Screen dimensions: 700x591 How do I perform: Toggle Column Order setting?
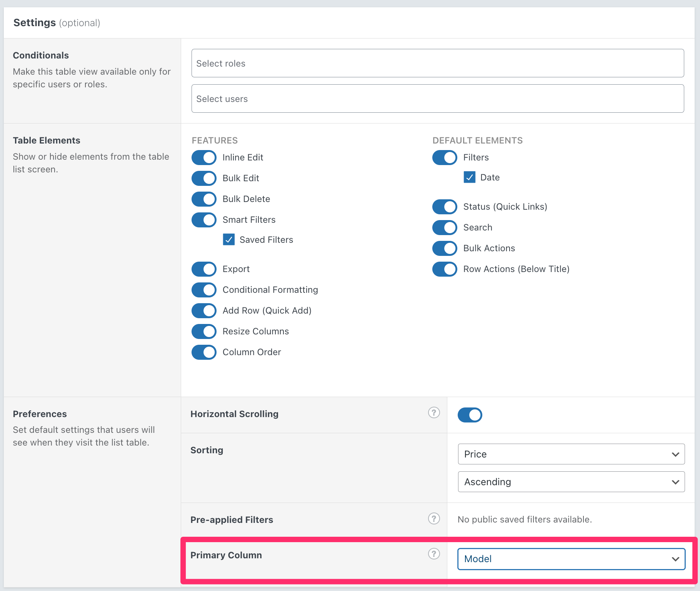pos(203,352)
